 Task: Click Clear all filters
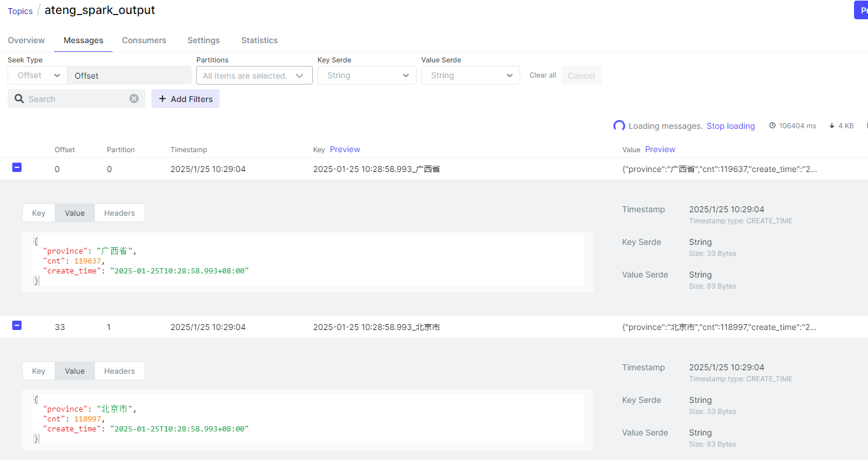click(542, 75)
